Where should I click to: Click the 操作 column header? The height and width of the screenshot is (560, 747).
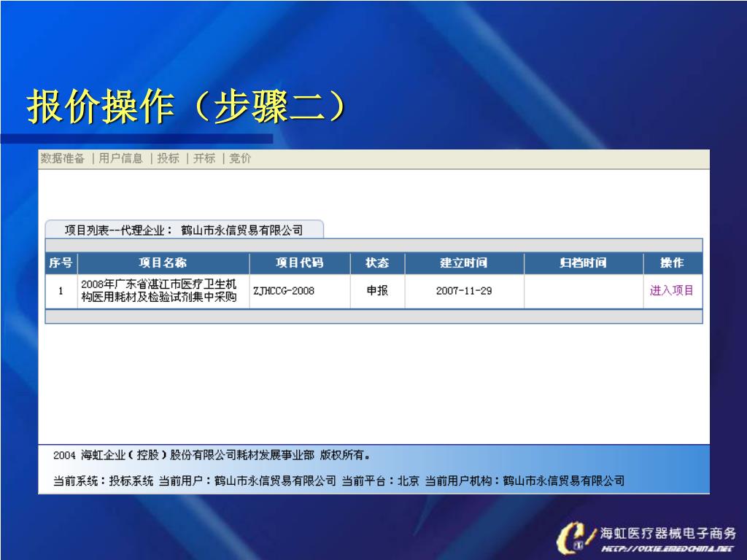point(672,262)
